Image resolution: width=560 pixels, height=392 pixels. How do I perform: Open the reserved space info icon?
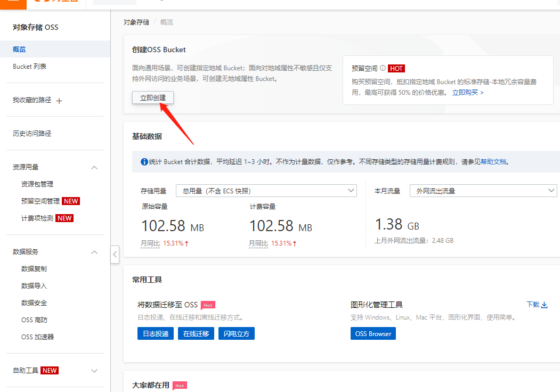383,68
